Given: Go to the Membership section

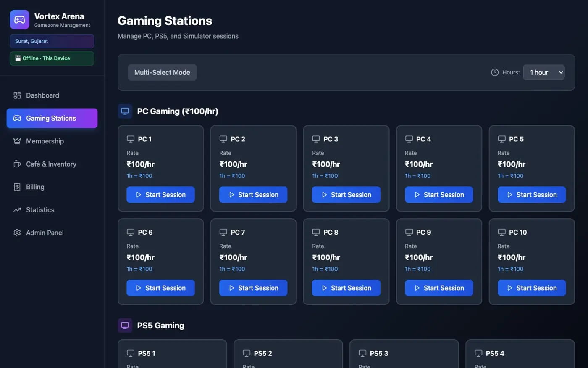Looking at the screenshot, I should [x=52, y=141].
